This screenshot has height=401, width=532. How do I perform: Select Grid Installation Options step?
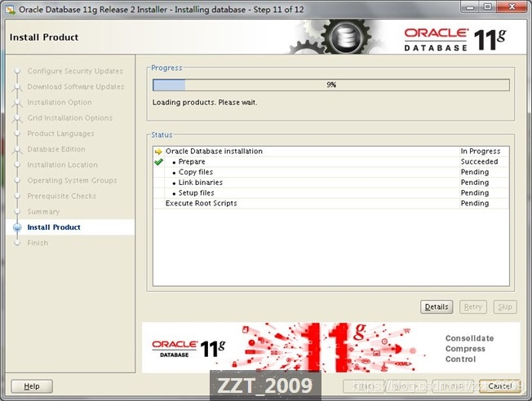[70, 118]
